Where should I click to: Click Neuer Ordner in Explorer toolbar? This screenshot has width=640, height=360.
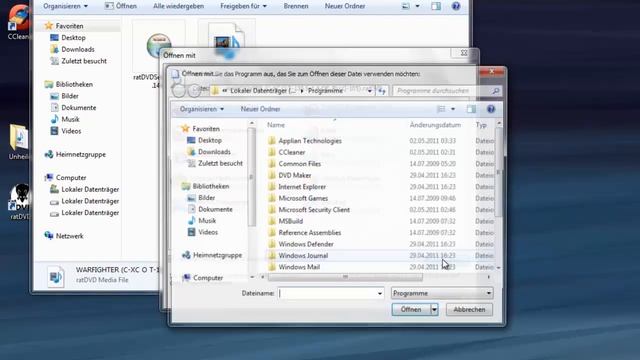(x=345, y=6)
